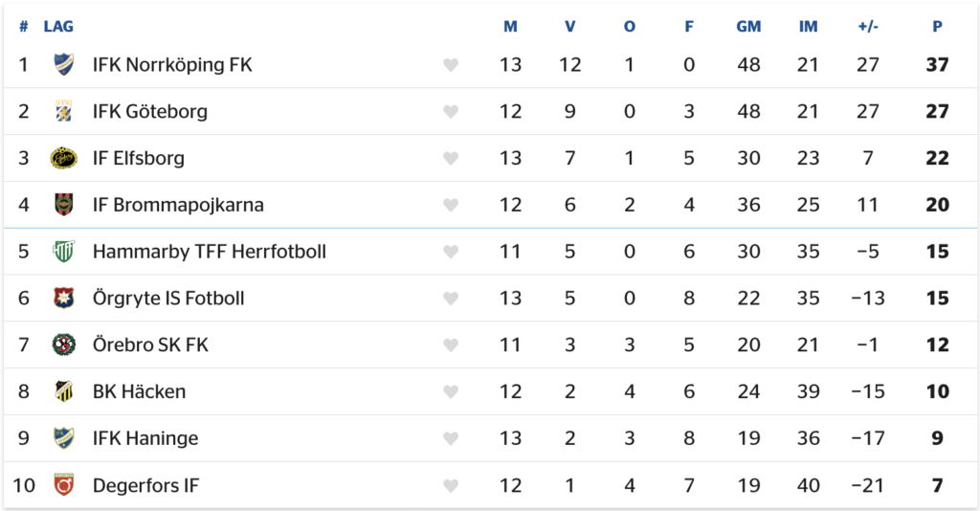
Task: Click the IFK Norrköping FK club crest
Action: point(63,65)
